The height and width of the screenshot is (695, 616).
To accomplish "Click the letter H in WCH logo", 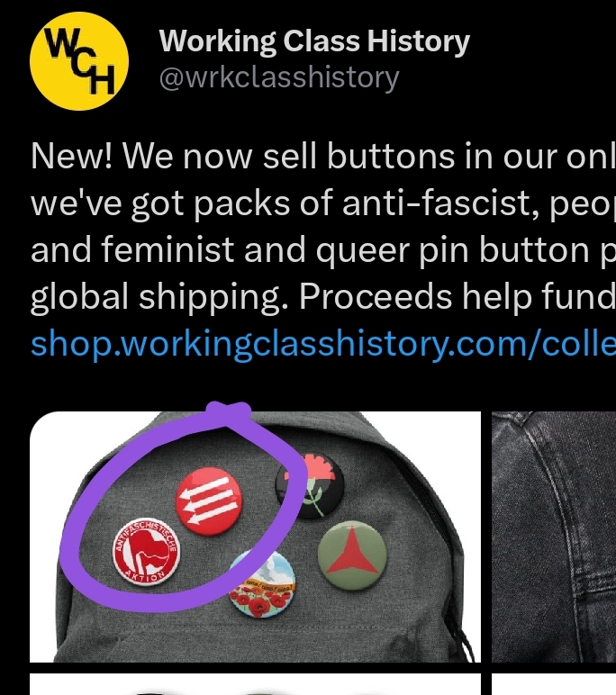I will click(102, 80).
